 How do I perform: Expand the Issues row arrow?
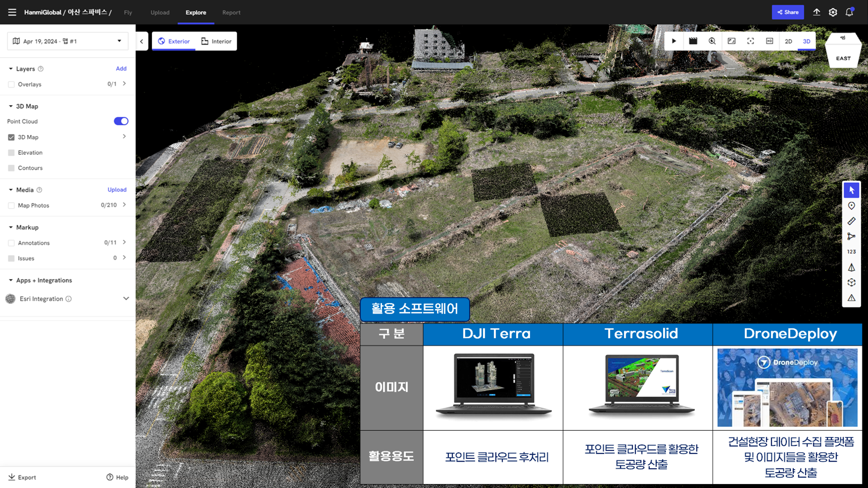pyautogui.click(x=125, y=258)
